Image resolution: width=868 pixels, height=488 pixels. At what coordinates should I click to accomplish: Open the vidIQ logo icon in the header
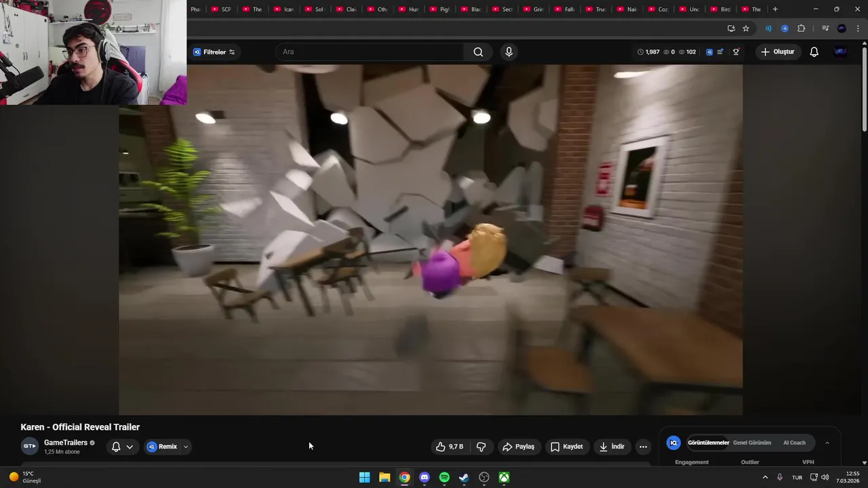tap(709, 52)
